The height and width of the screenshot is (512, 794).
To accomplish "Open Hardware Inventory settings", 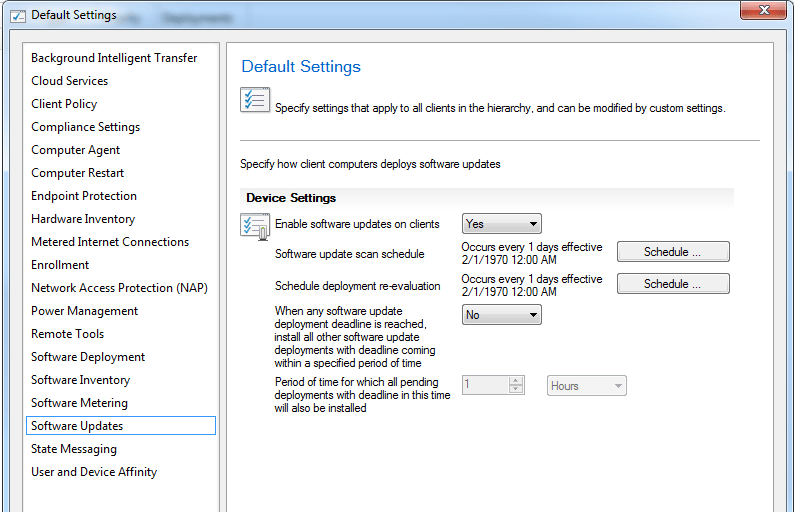I will (83, 219).
